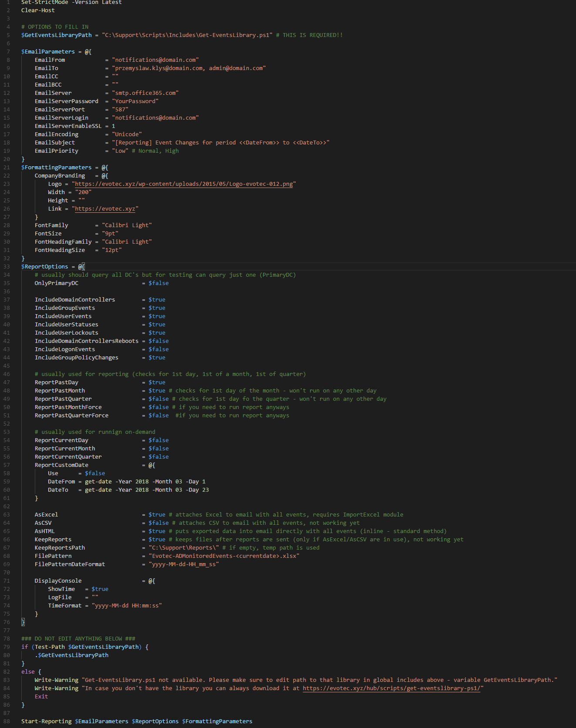Click the "12pt" heading size value
This screenshot has width=576, height=728.
(112, 250)
